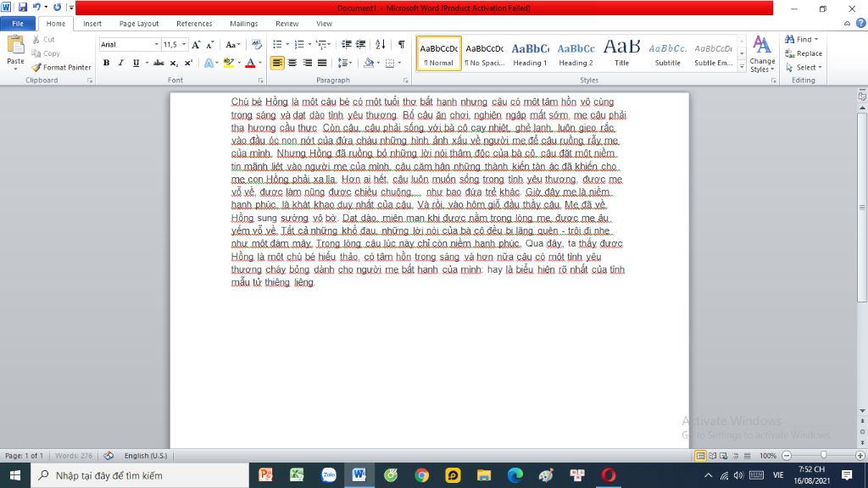The image size is (868, 488).
Task: Grow the font size
Action: (196, 44)
